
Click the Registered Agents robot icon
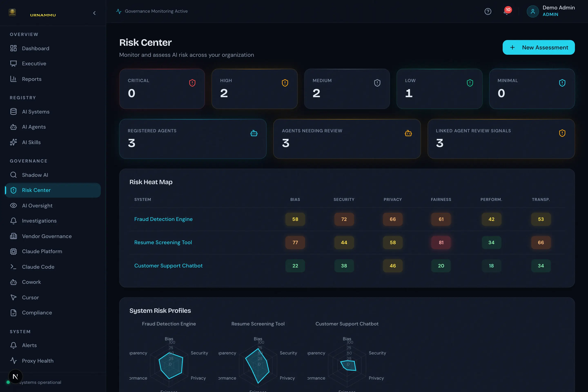click(254, 133)
